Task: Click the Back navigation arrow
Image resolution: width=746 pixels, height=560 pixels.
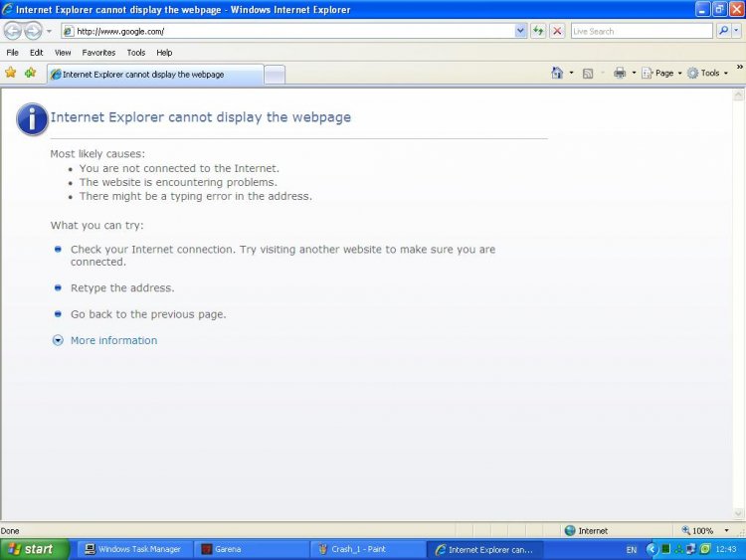Action: click(x=13, y=32)
